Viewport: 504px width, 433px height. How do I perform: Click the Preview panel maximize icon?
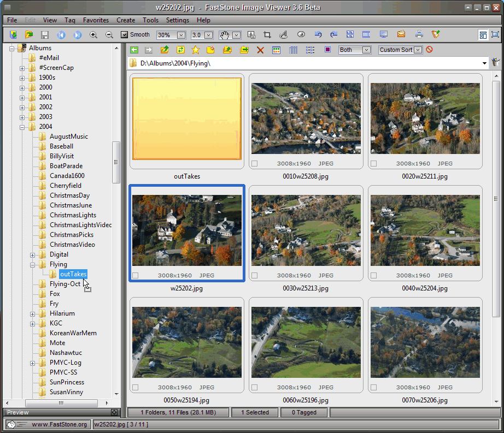tap(114, 412)
